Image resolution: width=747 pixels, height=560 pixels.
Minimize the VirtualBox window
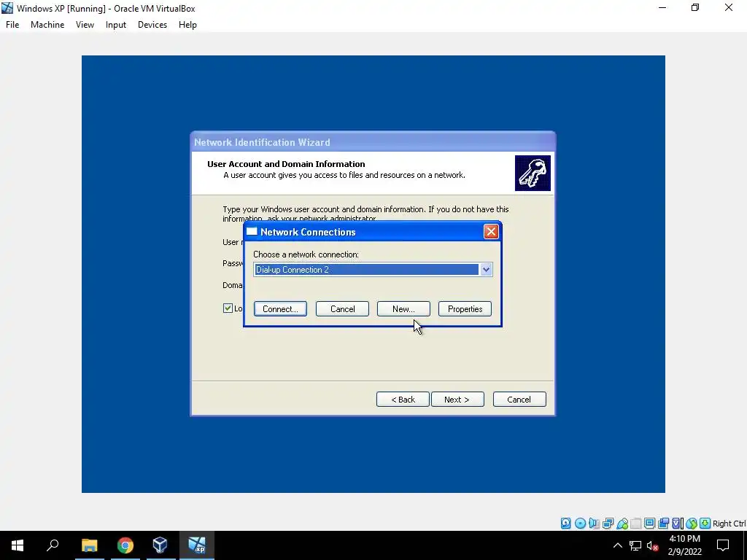point(662,7)
